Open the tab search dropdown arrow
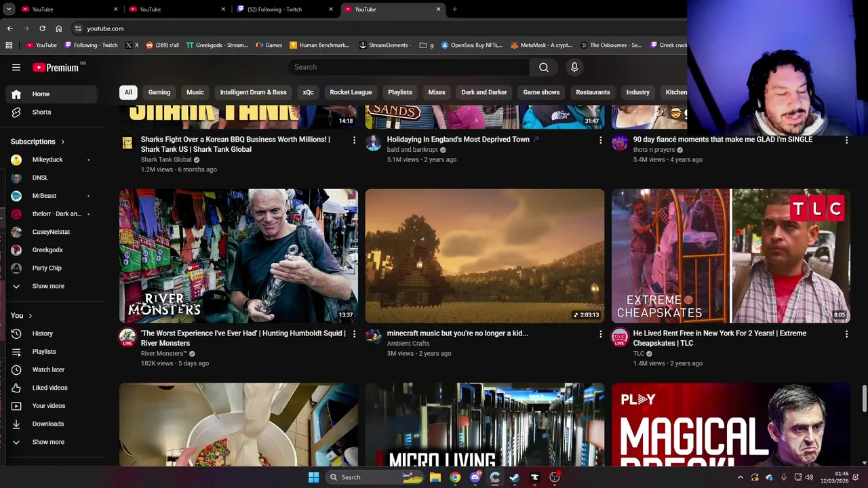This screenshot has height=488, width=868. [x=9, y=9]
